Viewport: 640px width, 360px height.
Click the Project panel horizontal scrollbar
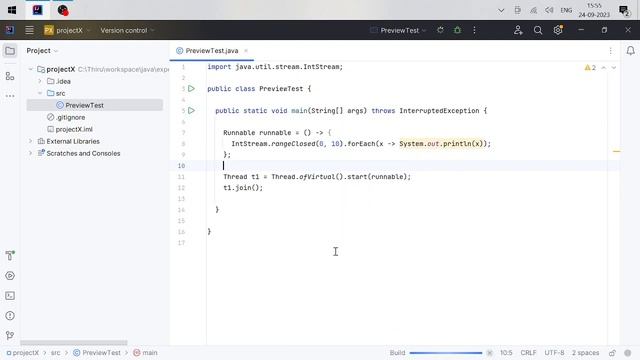[x=74, y=343]
